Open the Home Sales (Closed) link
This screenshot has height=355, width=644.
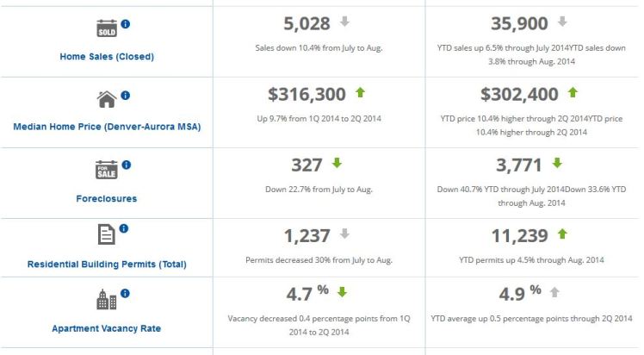(105, 58)
